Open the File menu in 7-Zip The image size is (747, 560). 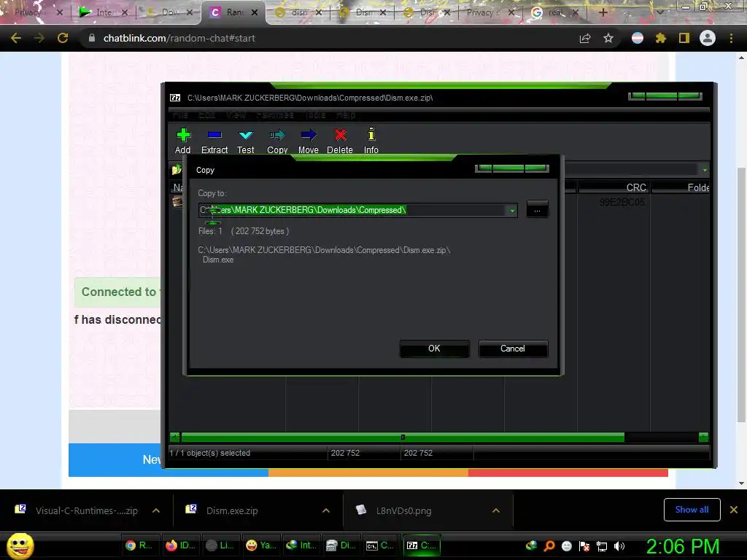(x=180, y=114)
